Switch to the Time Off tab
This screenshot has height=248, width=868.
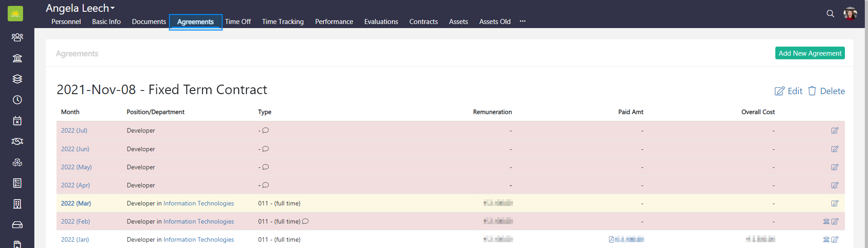(238, 22)
